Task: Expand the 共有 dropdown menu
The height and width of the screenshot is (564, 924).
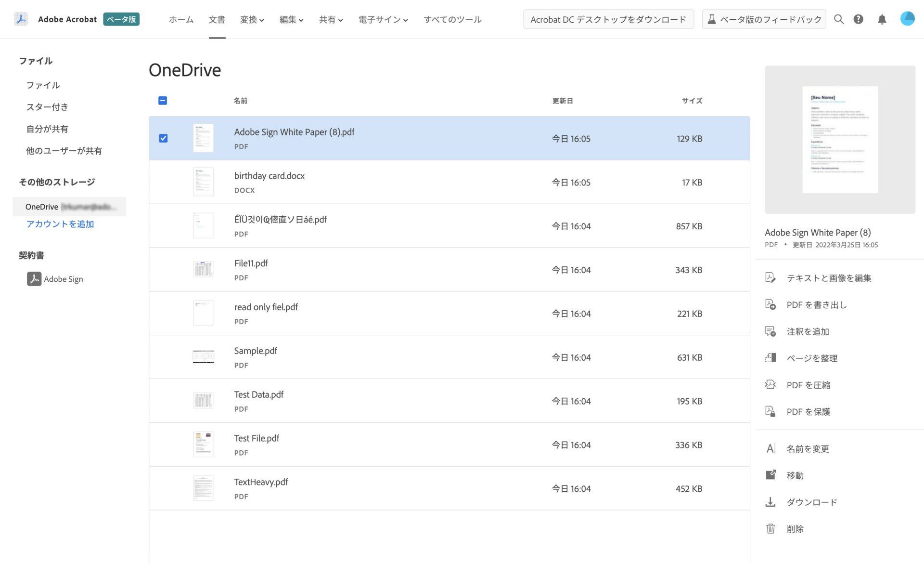Action: [x=331, y=20]
